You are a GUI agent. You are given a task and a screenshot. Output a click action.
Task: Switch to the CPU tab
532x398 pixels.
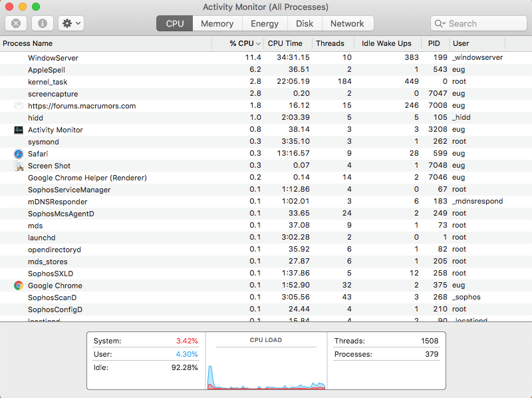click(175, 23)
